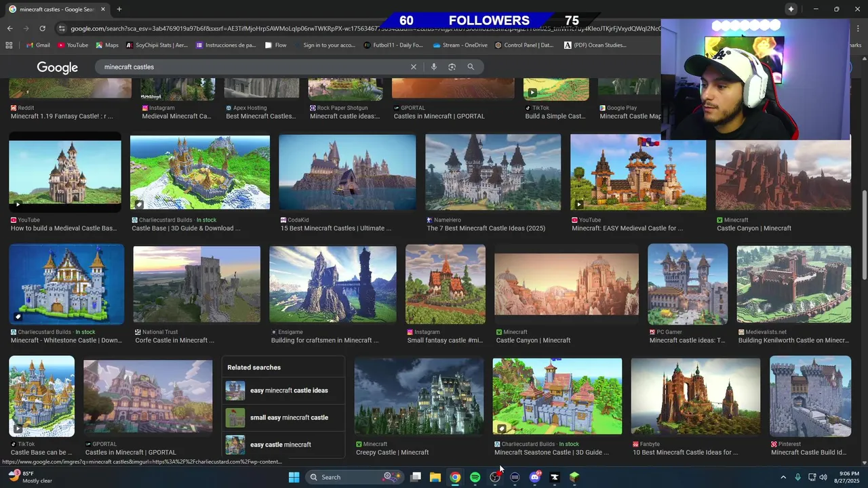Open Gmail bookmark
The width and height of the screenshot is (868, 488).
point(38,45)
